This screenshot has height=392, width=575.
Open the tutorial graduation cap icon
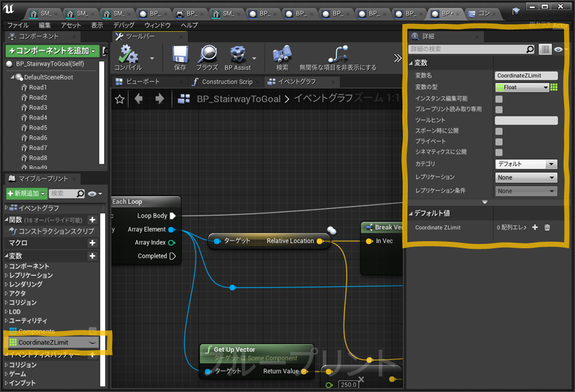pyautogui.click(x=516, y=11)
